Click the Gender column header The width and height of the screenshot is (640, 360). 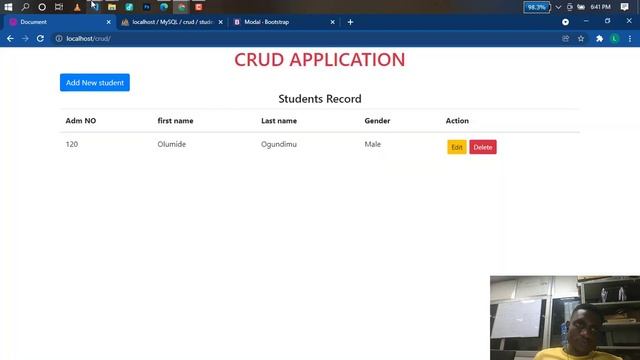[377, 121]
